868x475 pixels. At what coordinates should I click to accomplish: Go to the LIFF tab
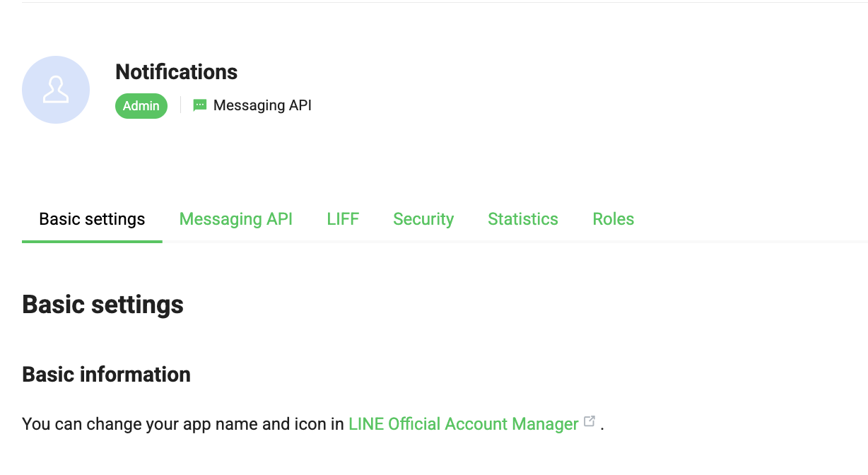coord(343,219)
